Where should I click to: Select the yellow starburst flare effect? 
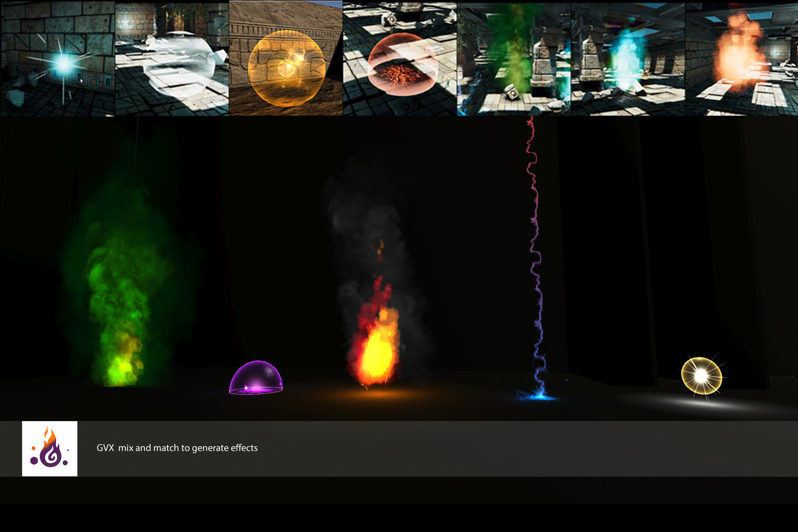tap(701, 376)
